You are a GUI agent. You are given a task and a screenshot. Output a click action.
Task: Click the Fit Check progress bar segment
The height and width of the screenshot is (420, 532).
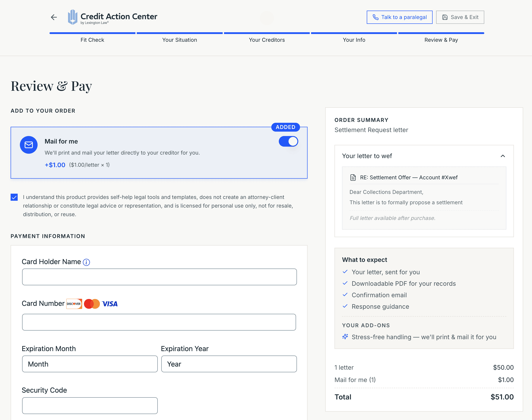click(x=92, y=33)
